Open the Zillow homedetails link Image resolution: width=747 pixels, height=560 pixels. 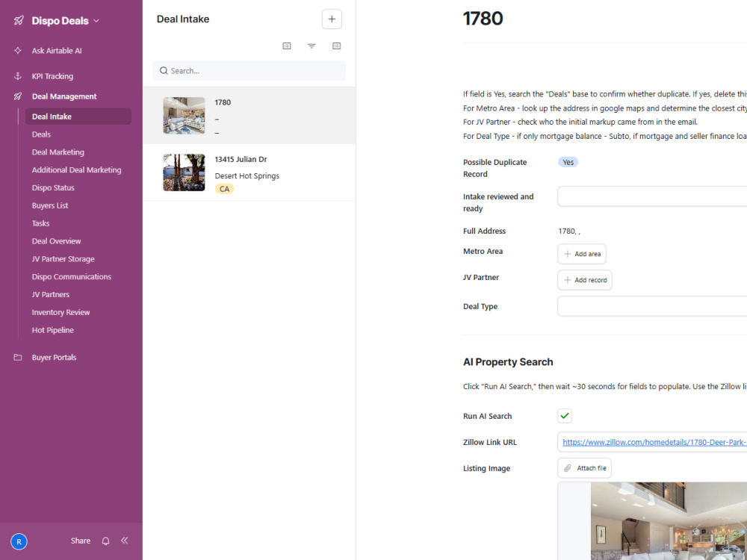654,442
